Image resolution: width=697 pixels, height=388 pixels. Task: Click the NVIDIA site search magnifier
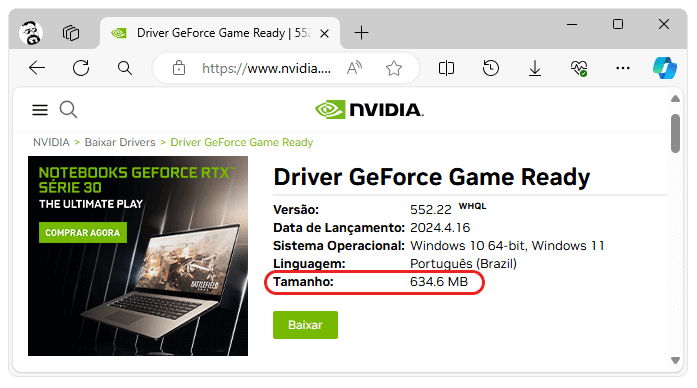(x=68, y=109)
